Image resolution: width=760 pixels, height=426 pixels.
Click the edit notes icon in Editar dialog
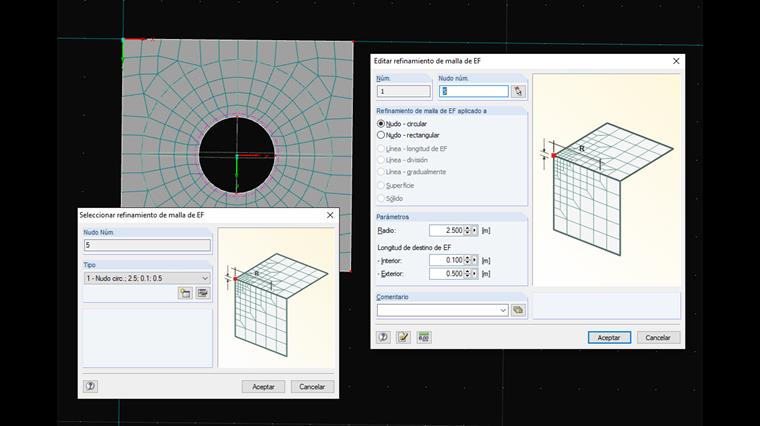[403, 338]
